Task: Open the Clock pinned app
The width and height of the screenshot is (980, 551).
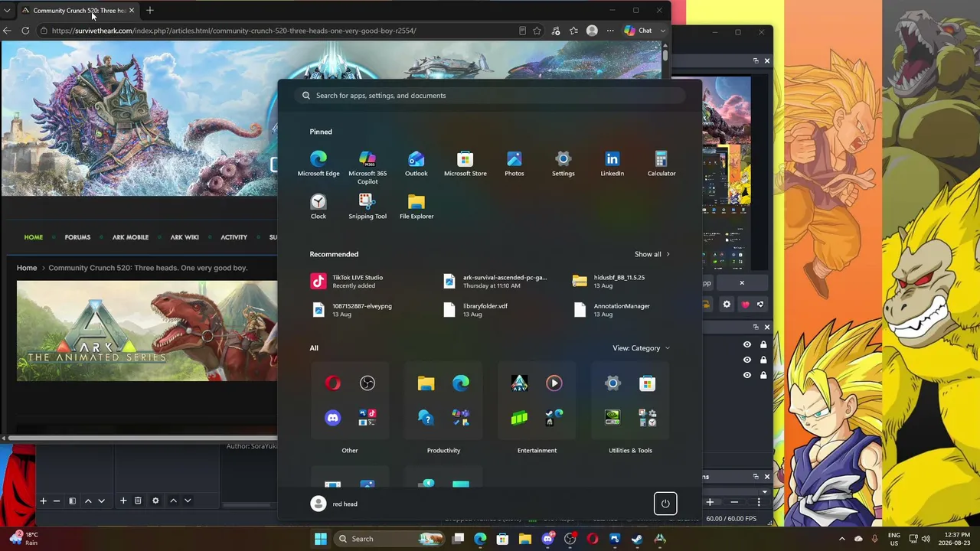Action: [x=318, y=206]
